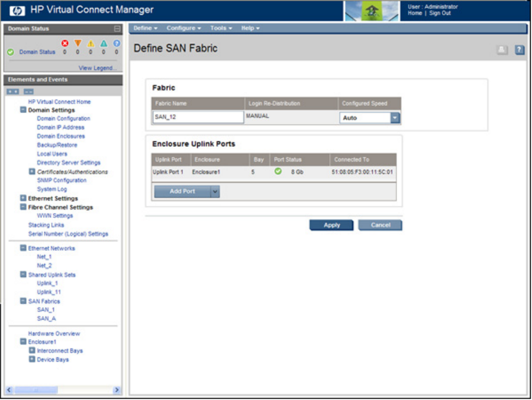This screenshot has width=532, height=400.
Task: Minimize the Domain Status panel
Action: coord(117,29)
